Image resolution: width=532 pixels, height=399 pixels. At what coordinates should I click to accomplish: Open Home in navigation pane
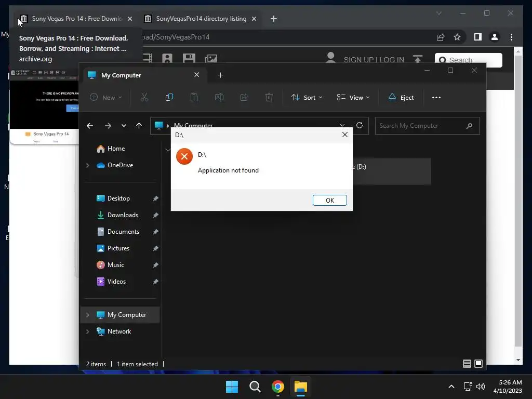click(x=116, y=149)
